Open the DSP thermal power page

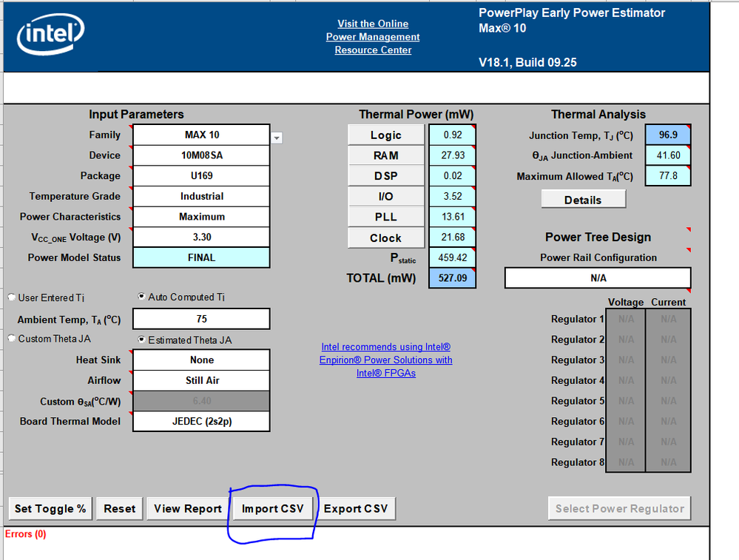386,176
